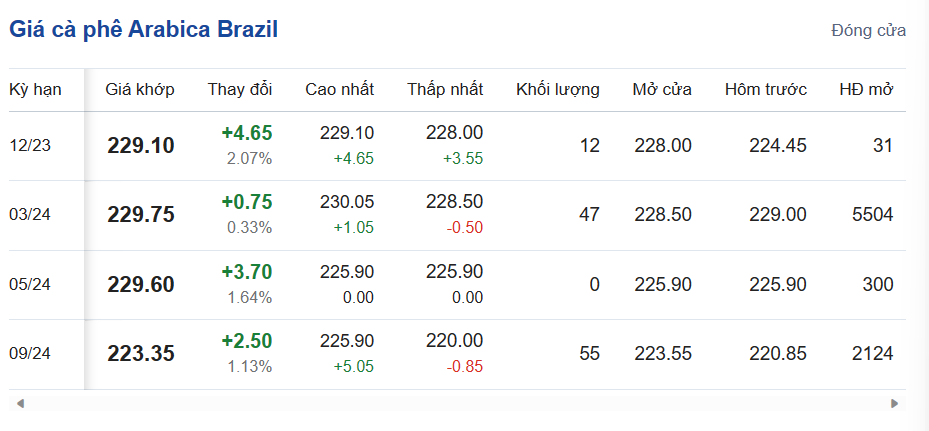Click the Khối lượng column header
The width and height of the screenshot is (929, 431).
pos(558,89)
